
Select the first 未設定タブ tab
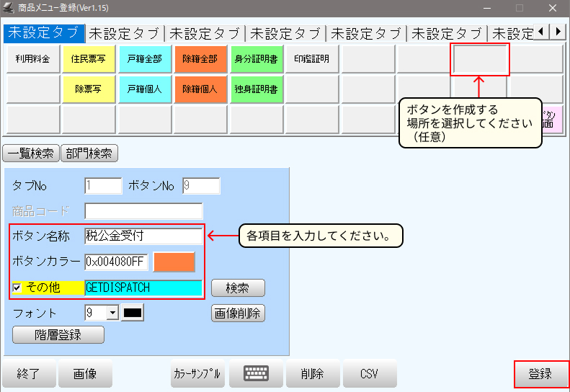(x=44, y=32)
